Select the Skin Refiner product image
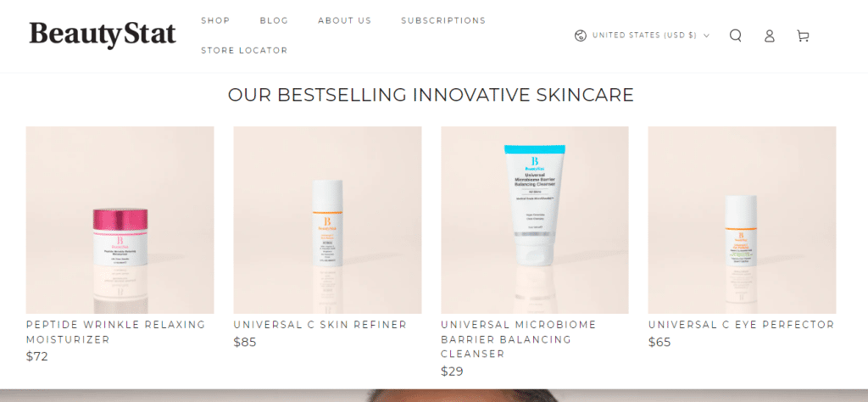This screenshot has width=868, height=402. coord(327,220)
